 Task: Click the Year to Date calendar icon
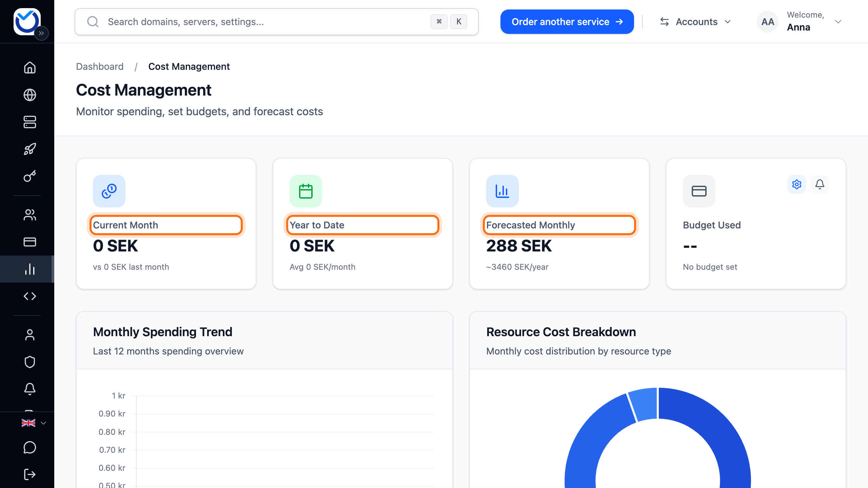pos(306,191)
